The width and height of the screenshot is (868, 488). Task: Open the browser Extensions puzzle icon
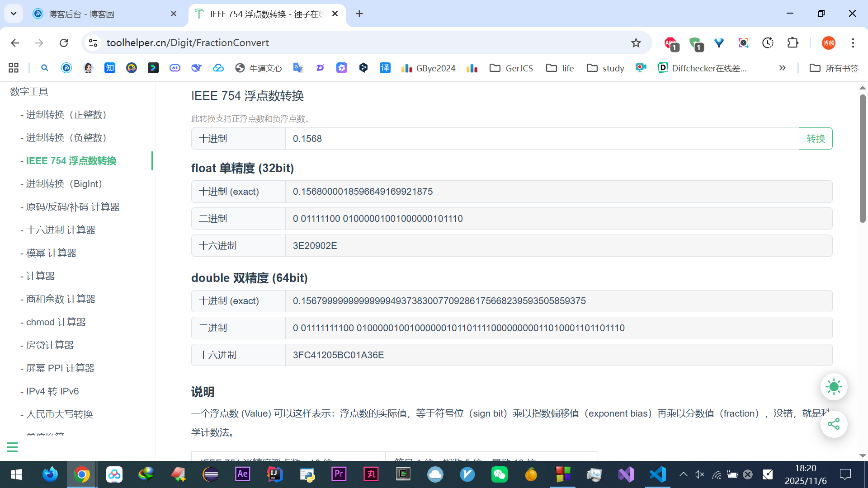pos(793,43)
